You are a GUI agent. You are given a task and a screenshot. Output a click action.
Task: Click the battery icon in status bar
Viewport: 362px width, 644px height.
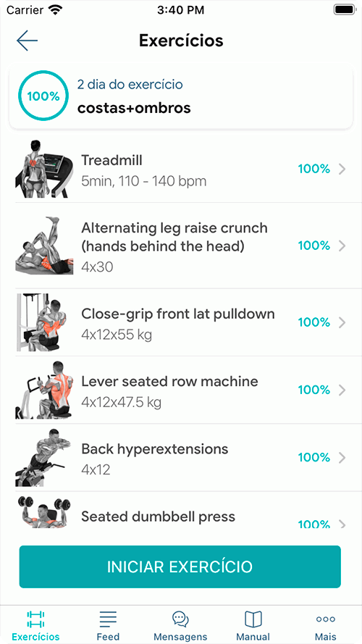tap(345, 10)
